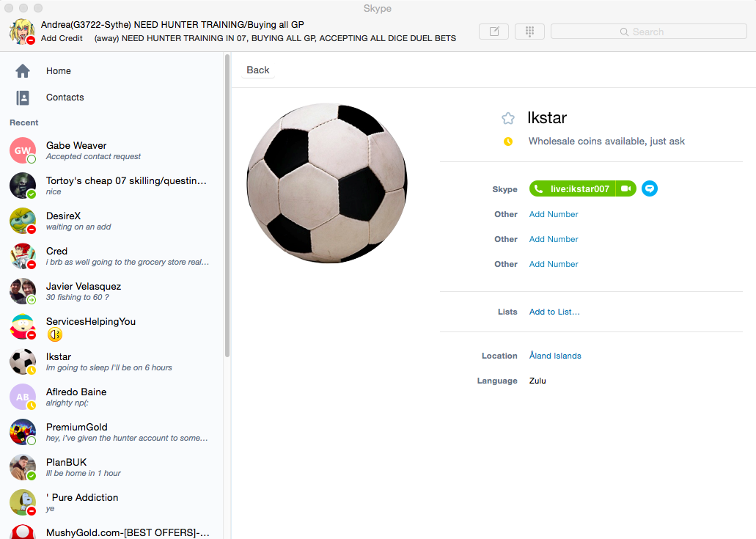Image resolution: width=756 pixels, height=539 pixels.
Task: Open Gabe Weaver conversation
Action: coord(112,150)
